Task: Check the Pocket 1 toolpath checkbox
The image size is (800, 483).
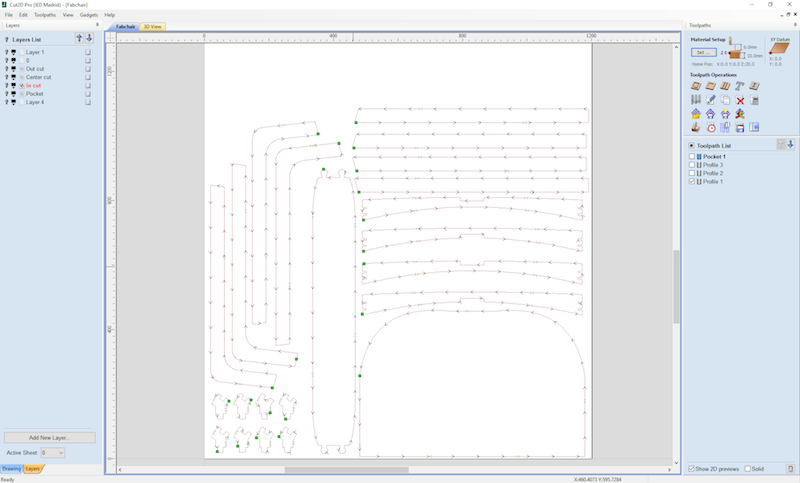Action: tap(692, 157)
